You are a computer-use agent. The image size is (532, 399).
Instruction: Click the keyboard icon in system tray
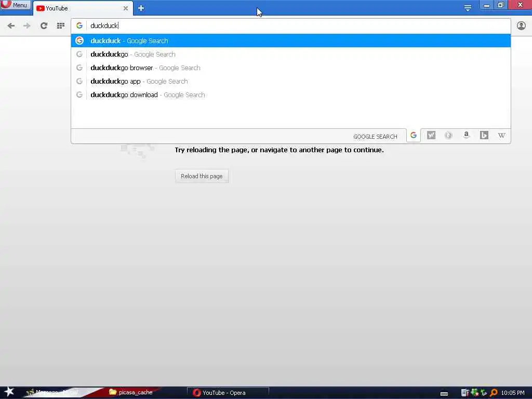coord(444,394)
